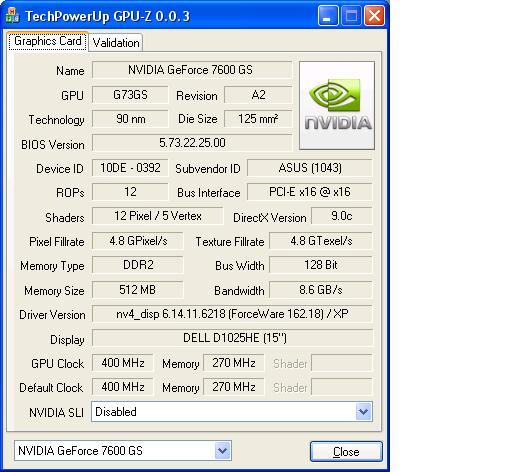This screenshot has width=512, height=472.
Task: Click the BIOS Version label
Action: pyautogui.click(x=53, y=145)
